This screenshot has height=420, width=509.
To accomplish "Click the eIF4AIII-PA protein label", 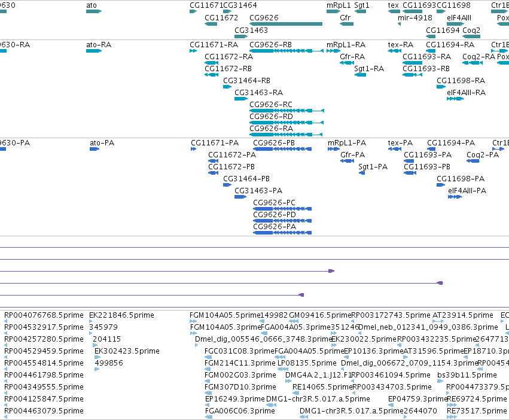I will 467,191.
